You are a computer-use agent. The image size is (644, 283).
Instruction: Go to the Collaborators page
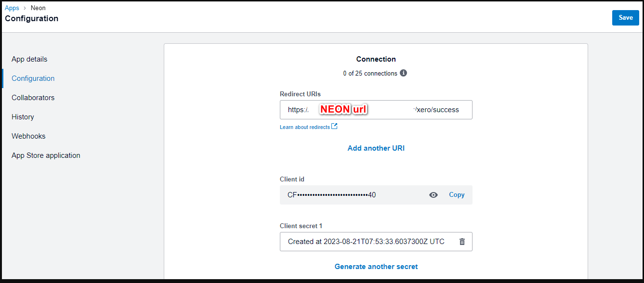click(x=33, y=98)
